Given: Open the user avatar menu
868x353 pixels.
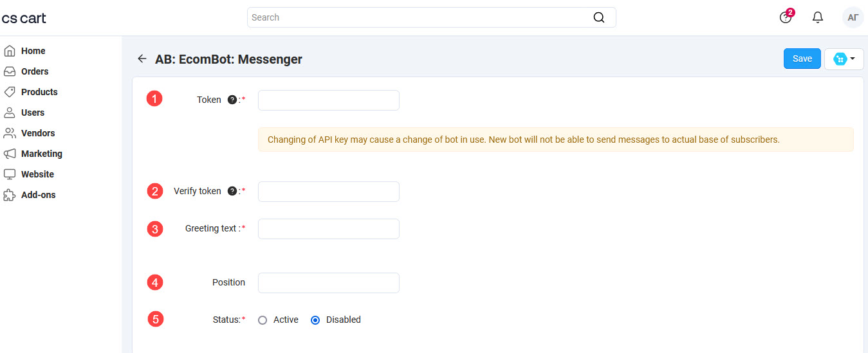Looking at the screenshot, I should [853, 17].
